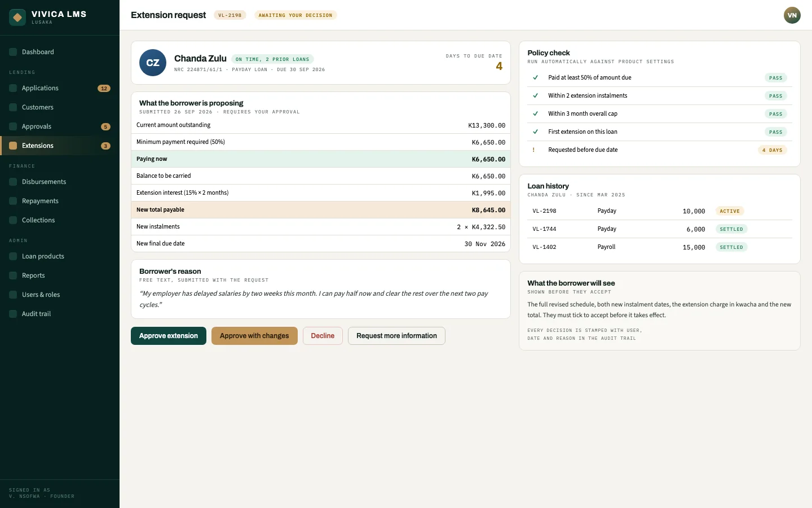Click warning mark beside Requested before due date
Screen dimensions: 812x508
pos(533,150)
